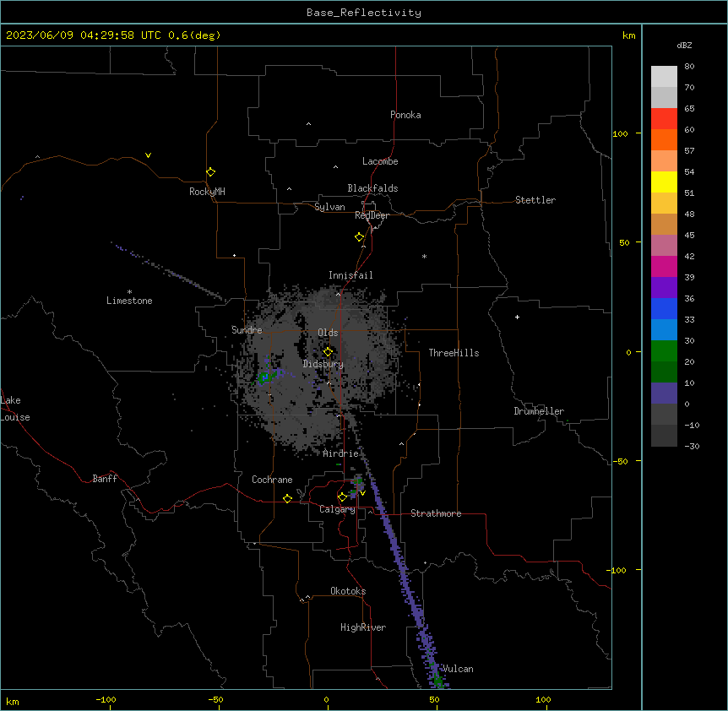Click the yellow diamond marker near RockyMH
This screenshot has height=711, width=728.
click(x=210, y=172)
